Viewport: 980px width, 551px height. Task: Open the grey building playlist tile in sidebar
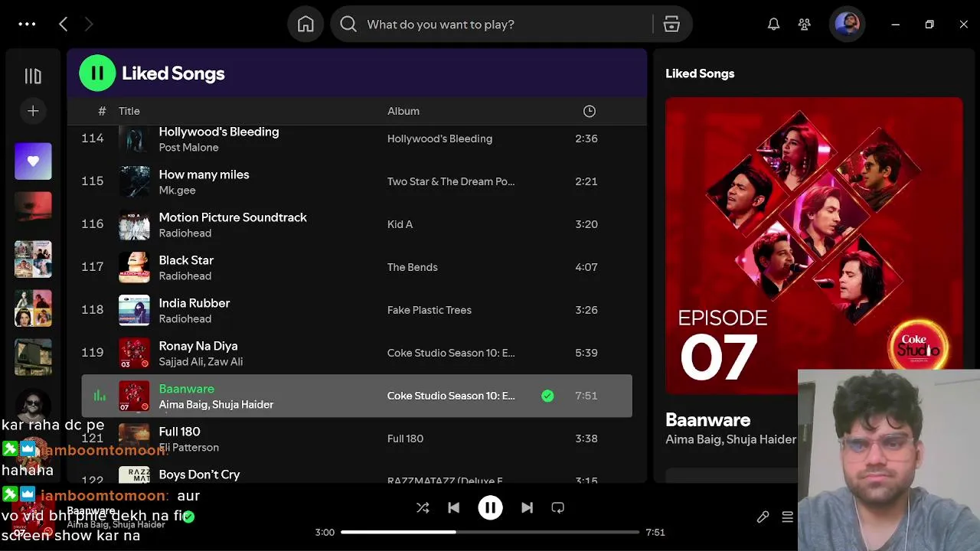33,357
